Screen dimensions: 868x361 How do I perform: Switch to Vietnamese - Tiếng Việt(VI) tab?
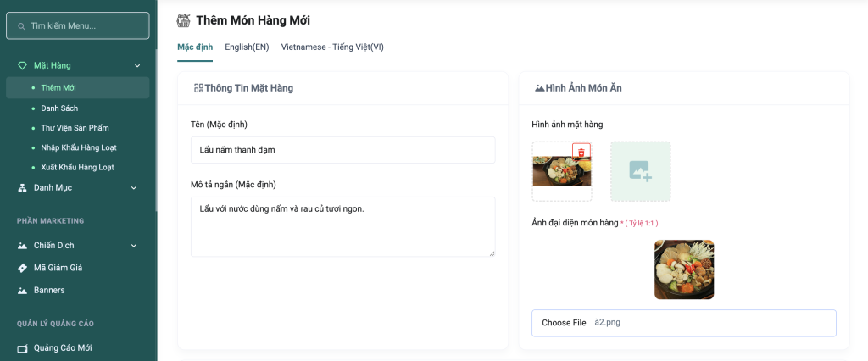[x=332, y=47]
